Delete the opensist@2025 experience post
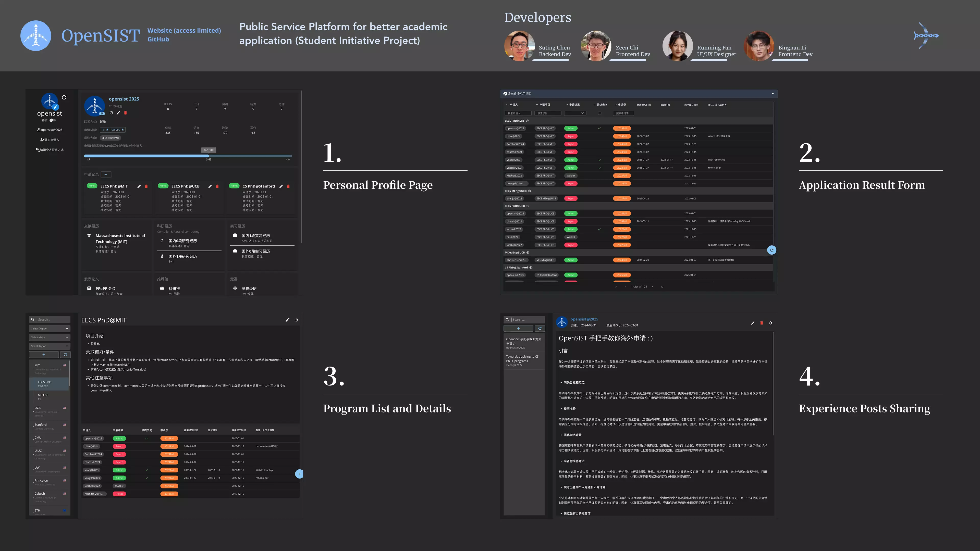This screenshot has height=551, width=980. pyautogui.click(x=762, y=323)
